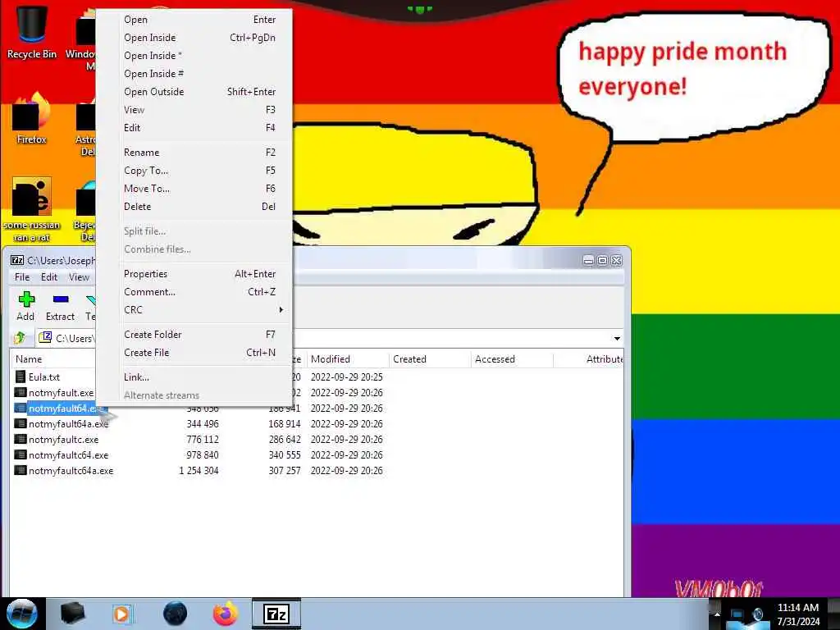Sort by Name column header

coord(52,359)
